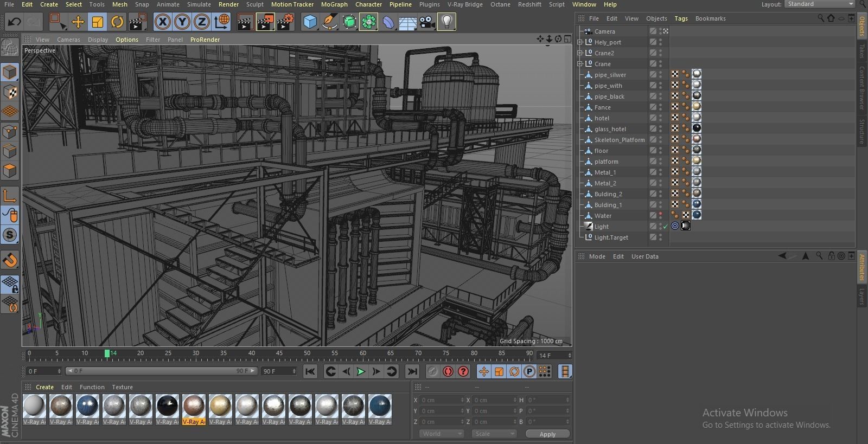Image resolution: width=868 pixels, height=444 pixels.
Task: Click Render View clapperboard icon
Action: (245, 22)
